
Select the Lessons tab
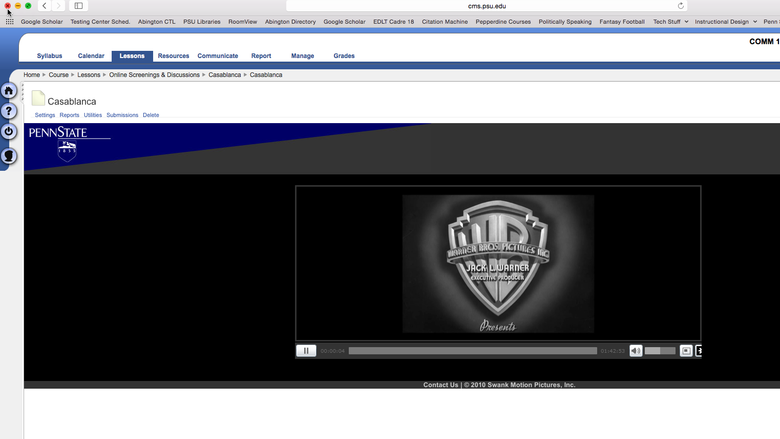pyautogui.click(x=132, y=56)
